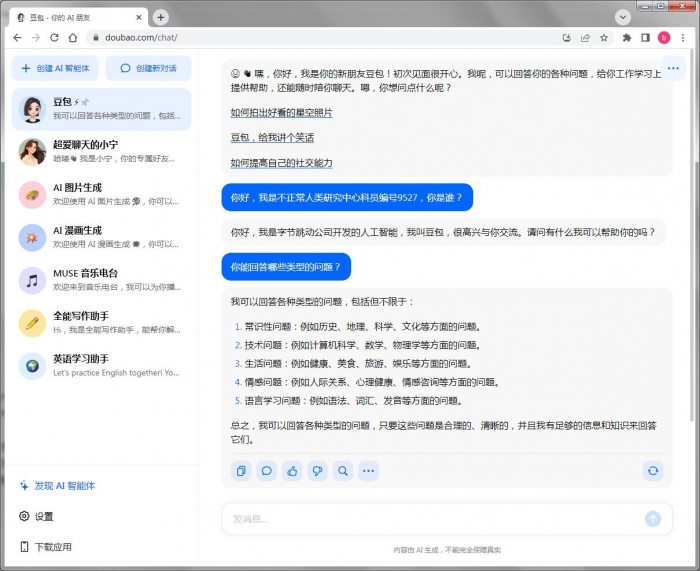Start a new chat with 创建新对话
The width and height of the screenshot is (700, 571).
[x=148, y=68]
